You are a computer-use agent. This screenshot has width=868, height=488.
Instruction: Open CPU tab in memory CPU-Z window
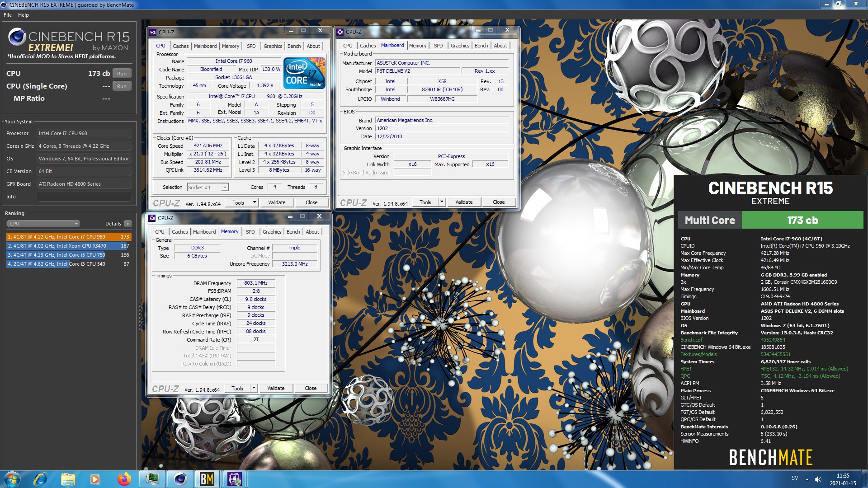[160, 232]
